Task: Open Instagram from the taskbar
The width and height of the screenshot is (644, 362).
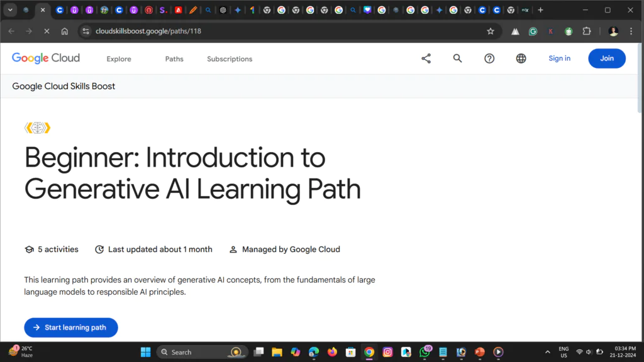Action: click(x=387, y=352)
